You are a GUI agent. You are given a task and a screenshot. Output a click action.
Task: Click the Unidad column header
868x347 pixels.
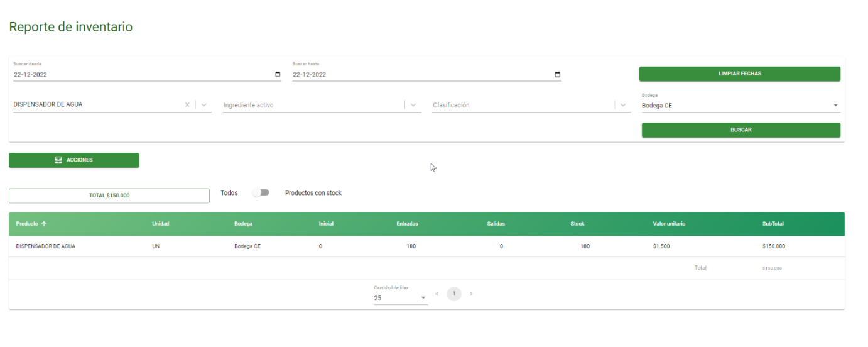tap(161, 224)
